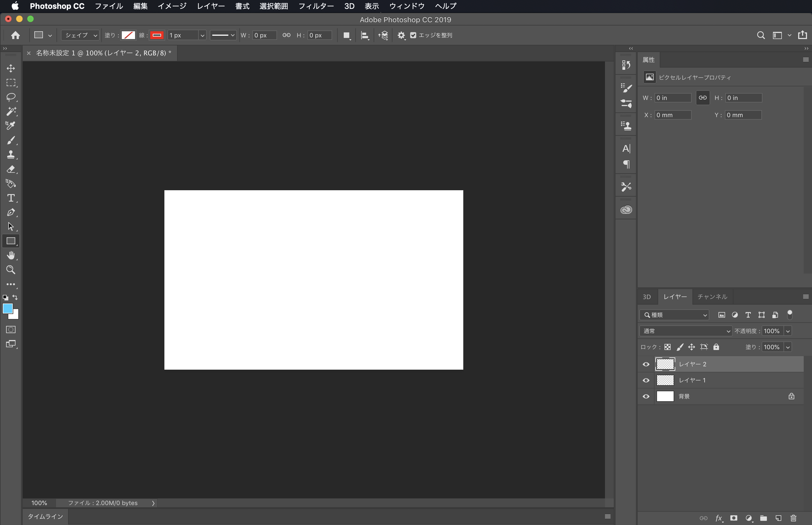Reset default foreground and background colors
812x525 pixels.
click(x=5, y=297)
